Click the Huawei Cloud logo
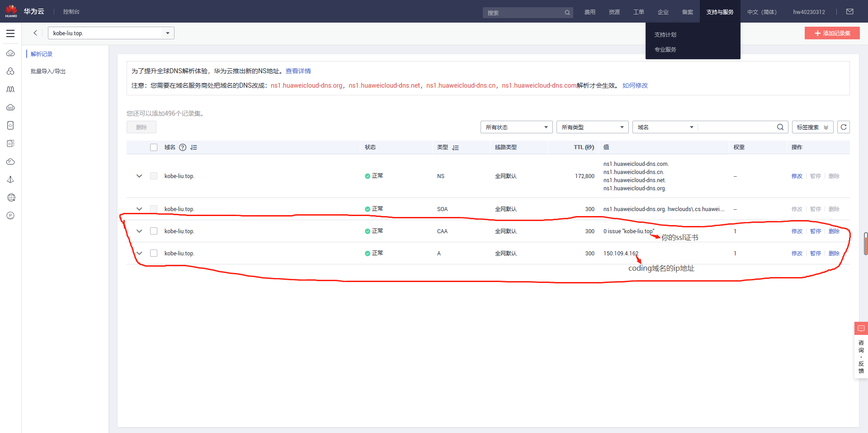 (x=11, y=11)
